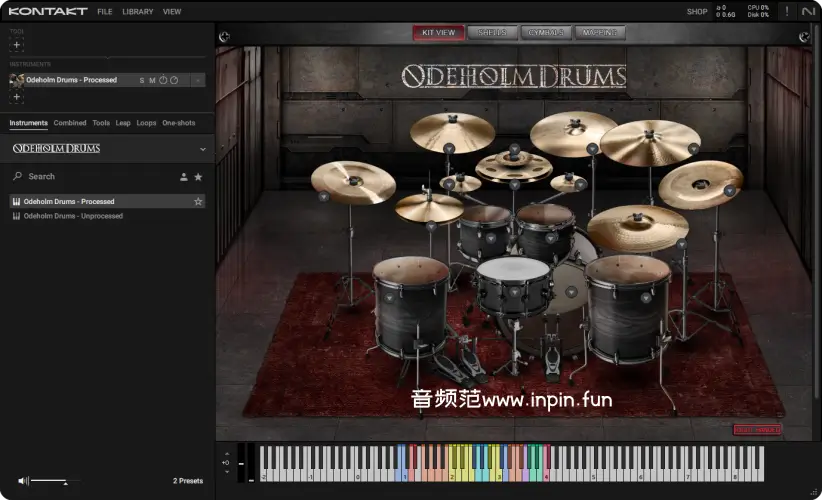This screenshot has width=822, height=500.
Task: Add a tool with the plus button
Action: click(16, 45)
